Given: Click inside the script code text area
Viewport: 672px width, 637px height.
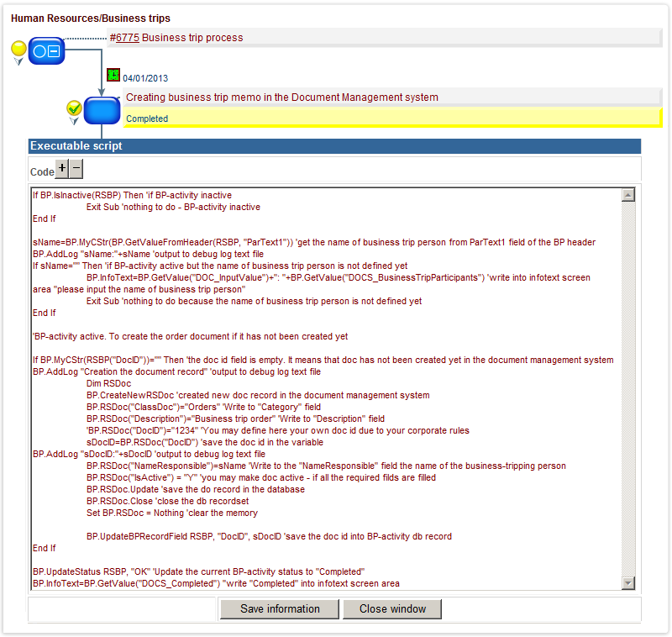Looking at the screenshot, I should (x=326, y=389).
